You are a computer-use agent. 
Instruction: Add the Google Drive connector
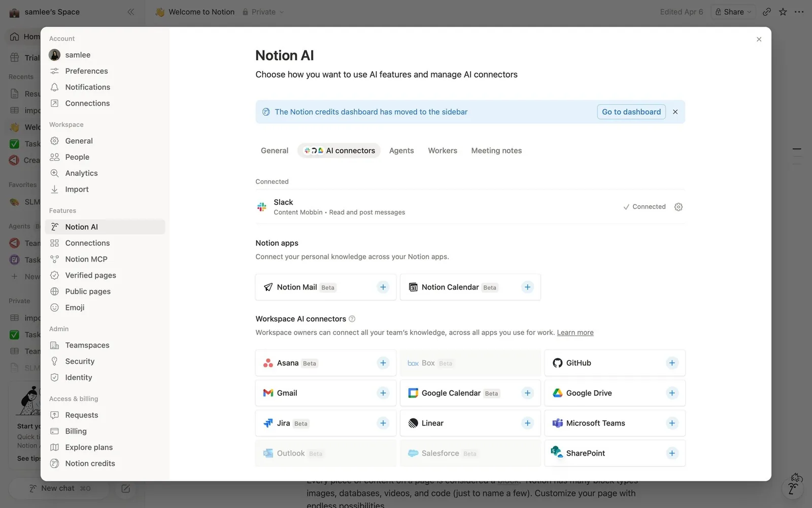672,393
